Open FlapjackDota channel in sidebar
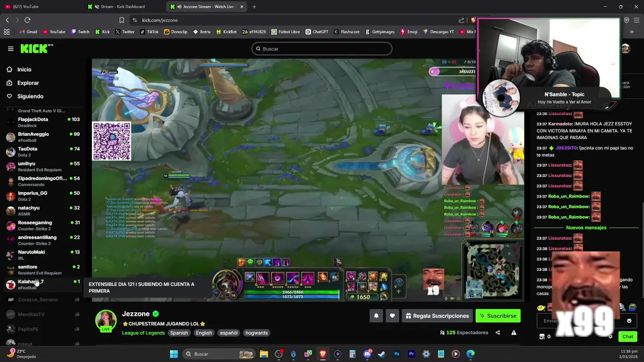Image resolution: width=644 pixels, height=362 pixels. point(42,122)
